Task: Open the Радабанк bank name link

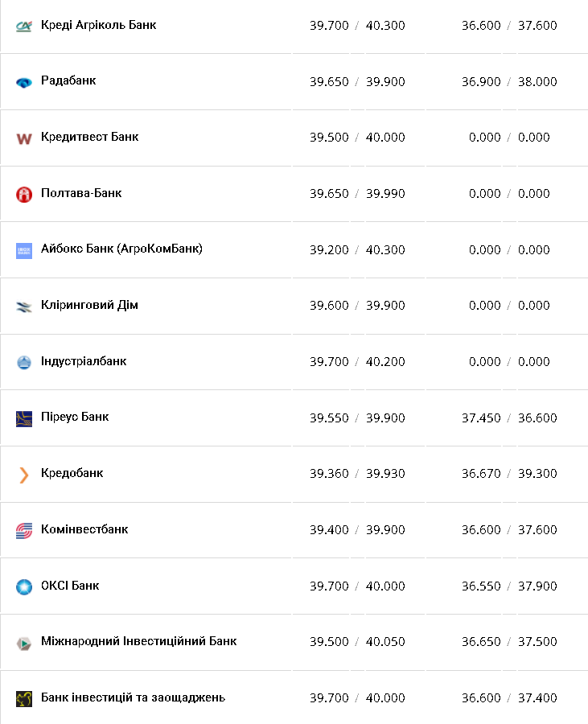Action: 68,80
